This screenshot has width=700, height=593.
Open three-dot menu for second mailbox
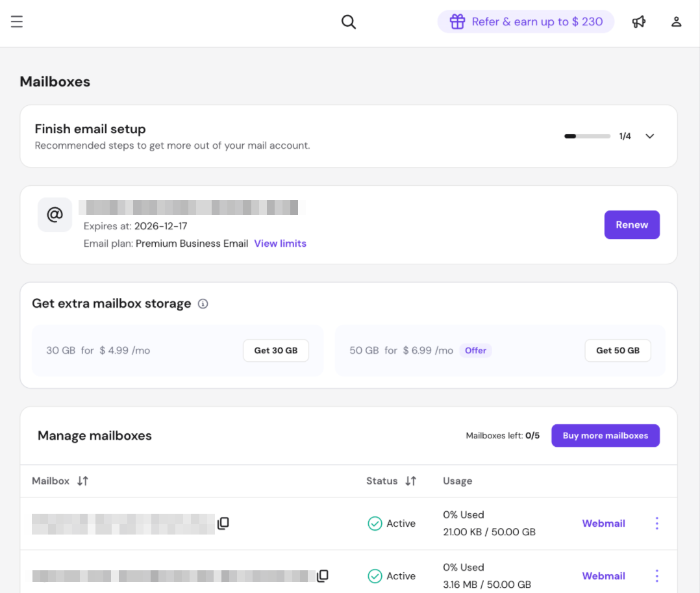point(656,576)
